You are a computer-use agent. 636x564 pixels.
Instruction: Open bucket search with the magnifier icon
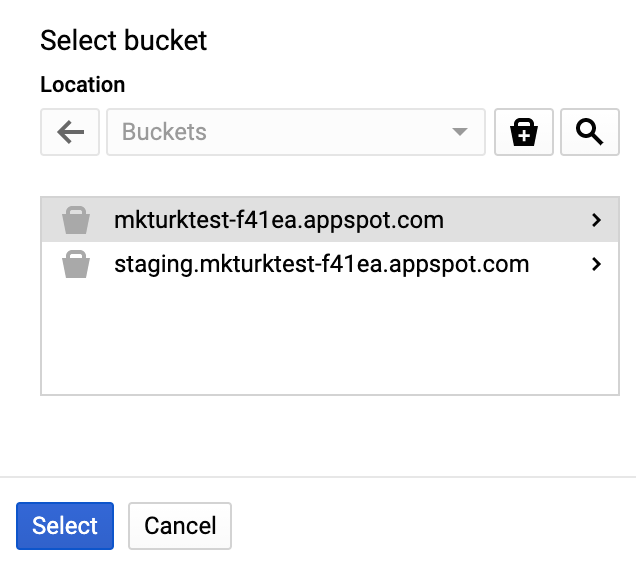[590, 132]
